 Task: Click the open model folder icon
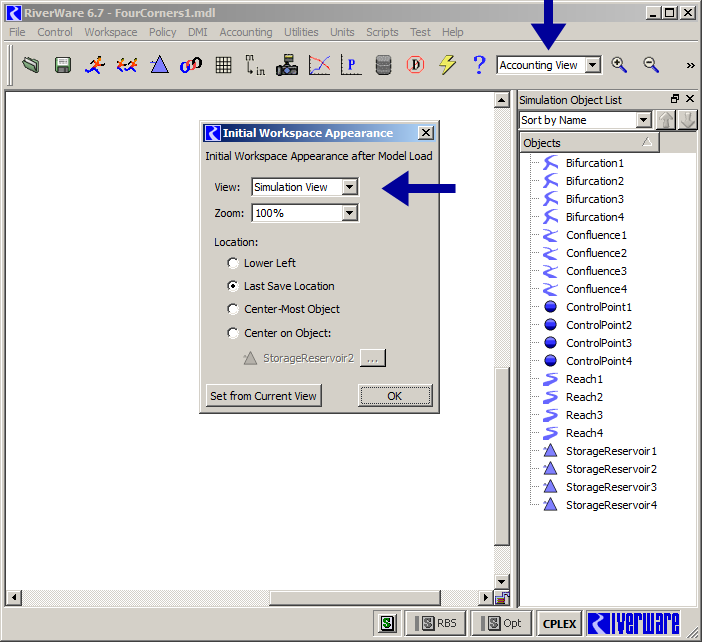(30, 65)
